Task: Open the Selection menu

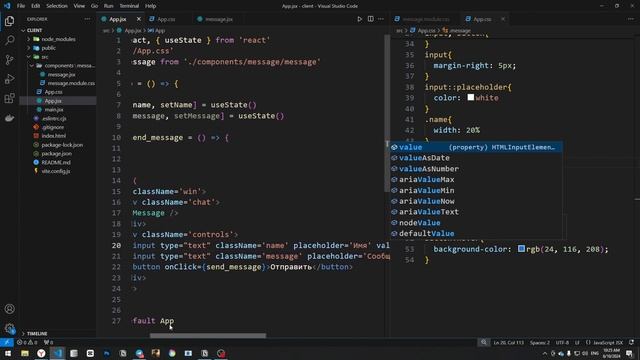Action: coord(57,6)
